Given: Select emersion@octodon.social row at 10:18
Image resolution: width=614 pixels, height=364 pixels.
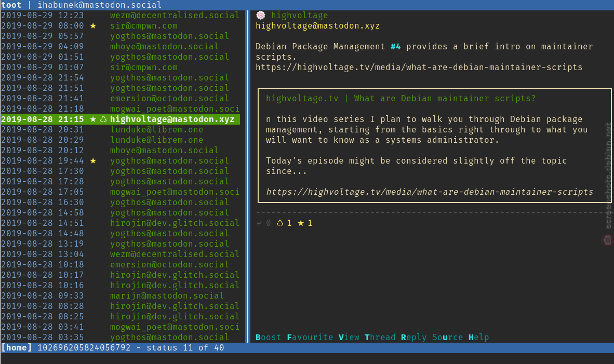Looking at the screenshot, I should point(120,265).
